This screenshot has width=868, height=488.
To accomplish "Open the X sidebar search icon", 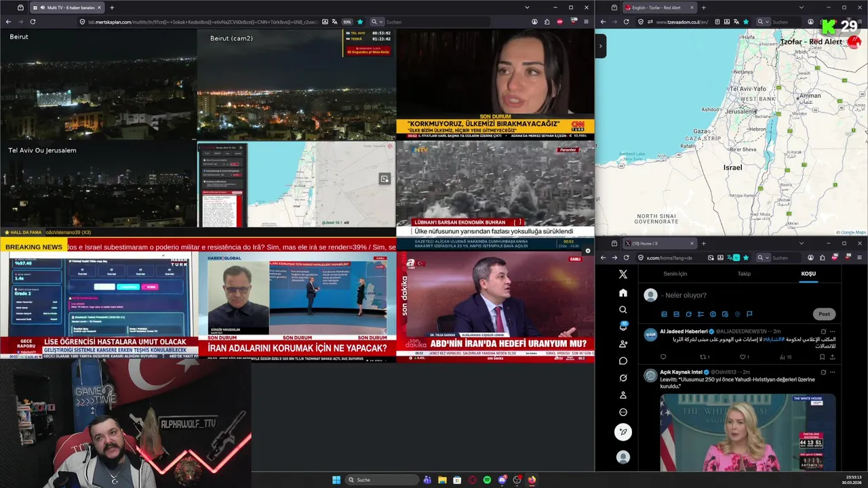I will pyautogui.click(x=623, y=310).
